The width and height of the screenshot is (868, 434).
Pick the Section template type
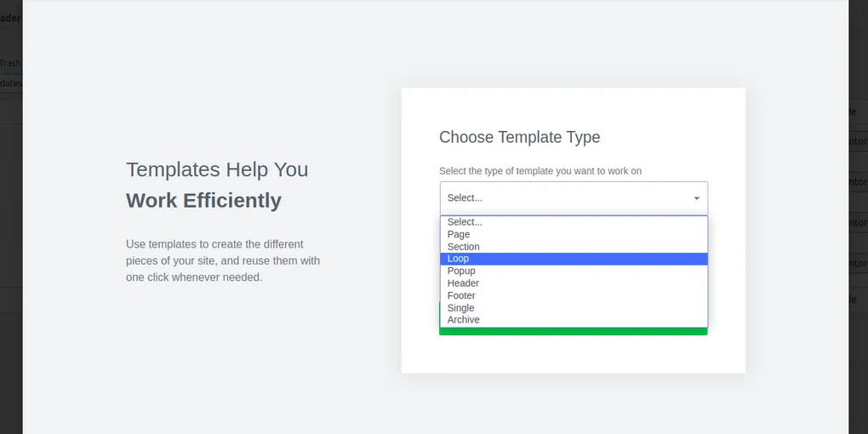[574, 246]
